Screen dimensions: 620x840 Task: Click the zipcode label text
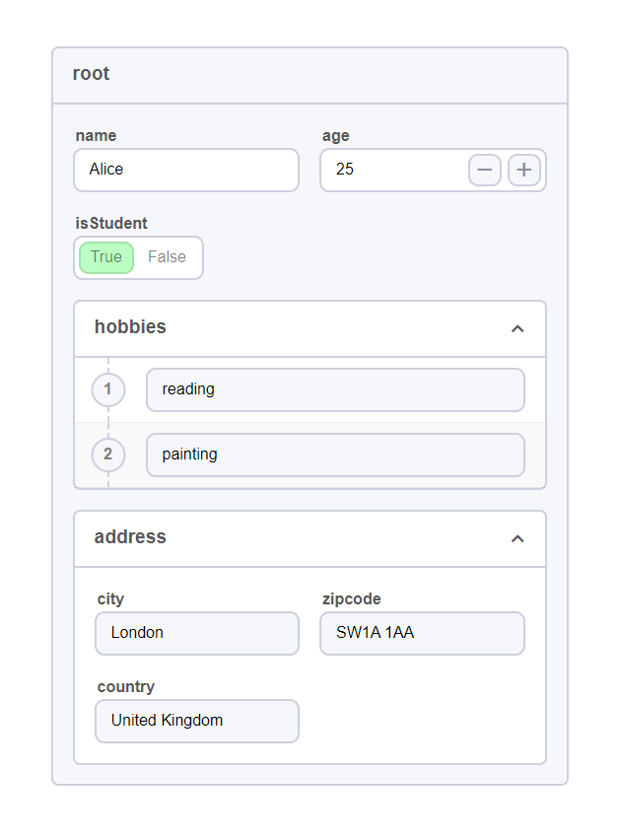(x=351, y=599)
